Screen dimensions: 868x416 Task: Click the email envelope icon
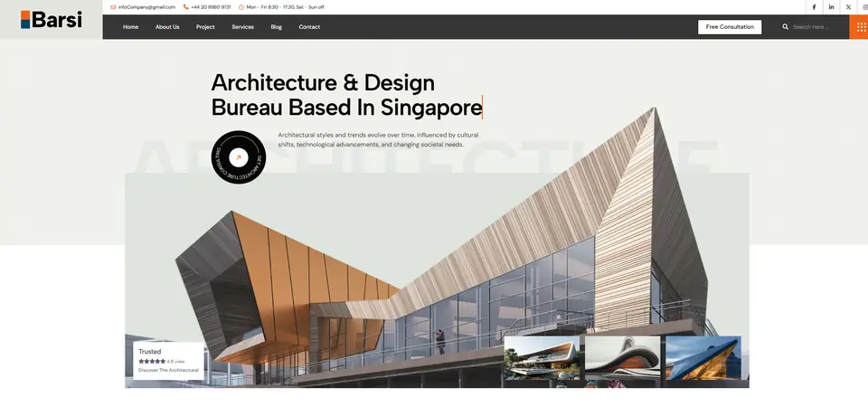point(113,7)
